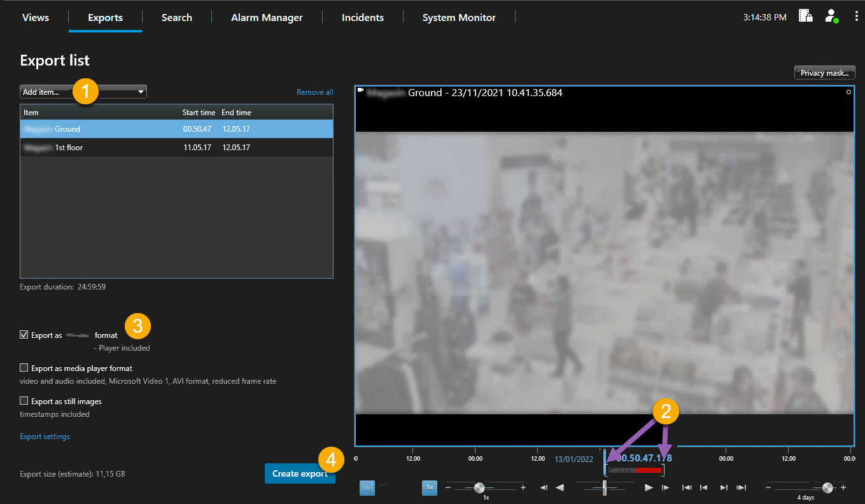Click the Start time column header

pos(199,113)
